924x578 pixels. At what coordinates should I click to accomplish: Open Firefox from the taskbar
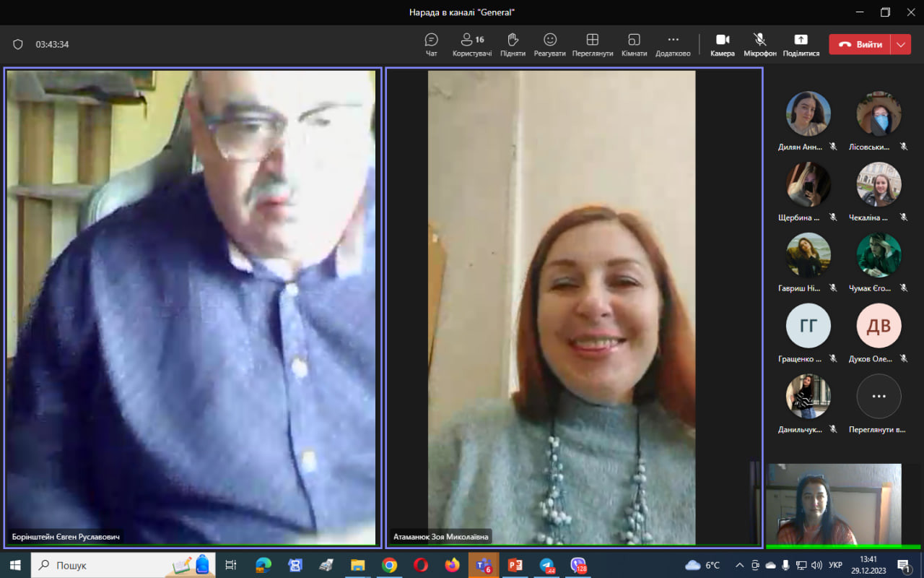tap(453, 565)
